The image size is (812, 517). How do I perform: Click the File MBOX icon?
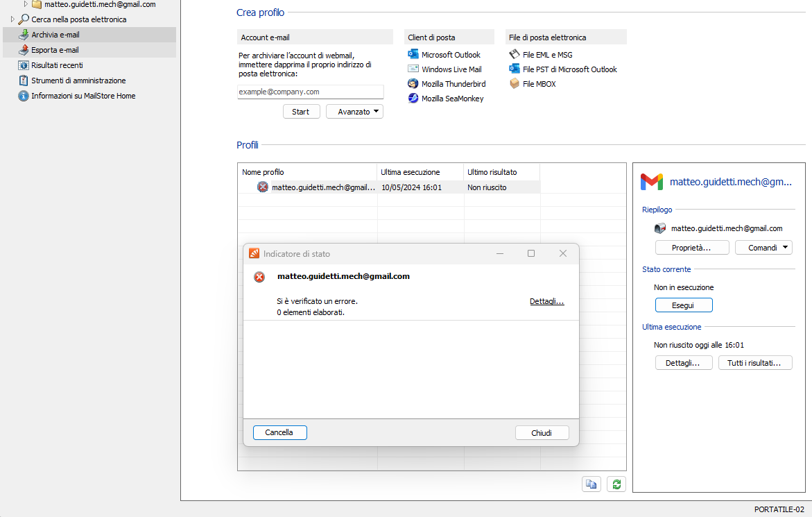click(x=515, y=84)
